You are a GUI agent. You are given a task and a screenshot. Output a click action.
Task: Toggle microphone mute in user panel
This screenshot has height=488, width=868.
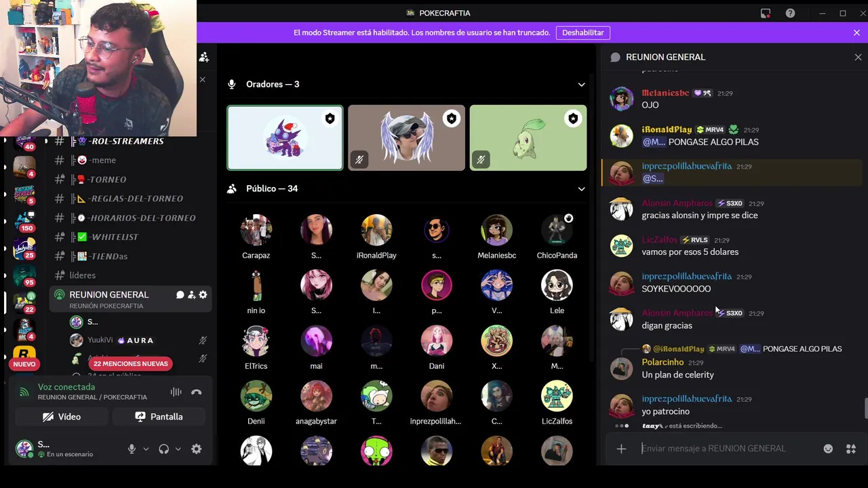click(x=132, y=449)
